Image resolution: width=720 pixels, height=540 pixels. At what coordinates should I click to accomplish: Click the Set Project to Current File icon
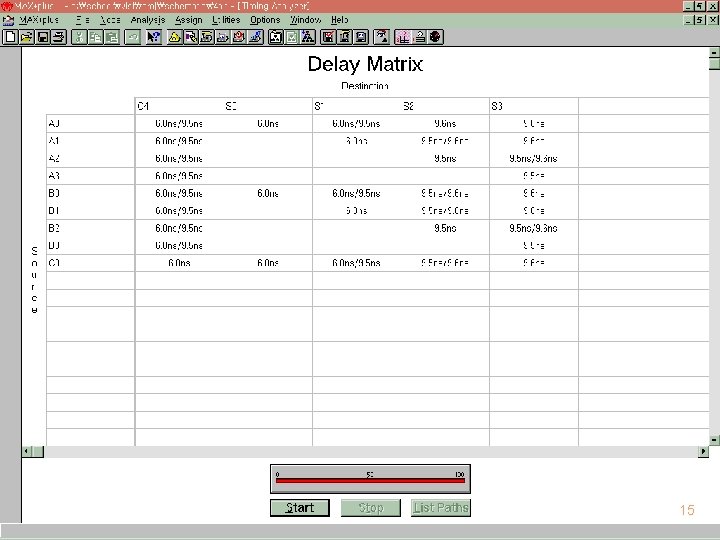point(292,37)
